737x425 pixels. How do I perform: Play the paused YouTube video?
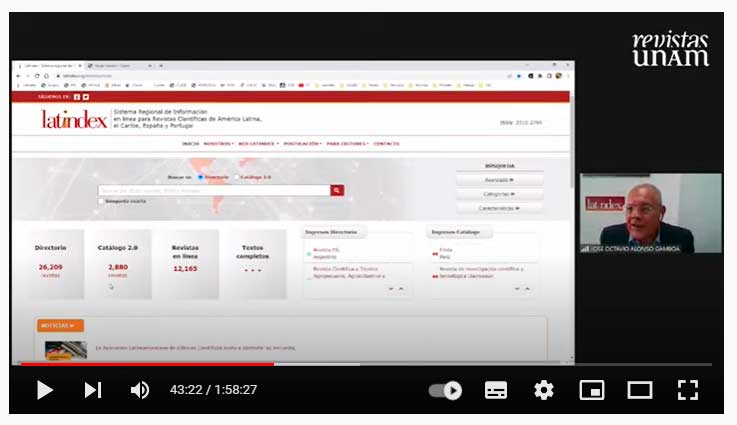[x=45, y=390]
